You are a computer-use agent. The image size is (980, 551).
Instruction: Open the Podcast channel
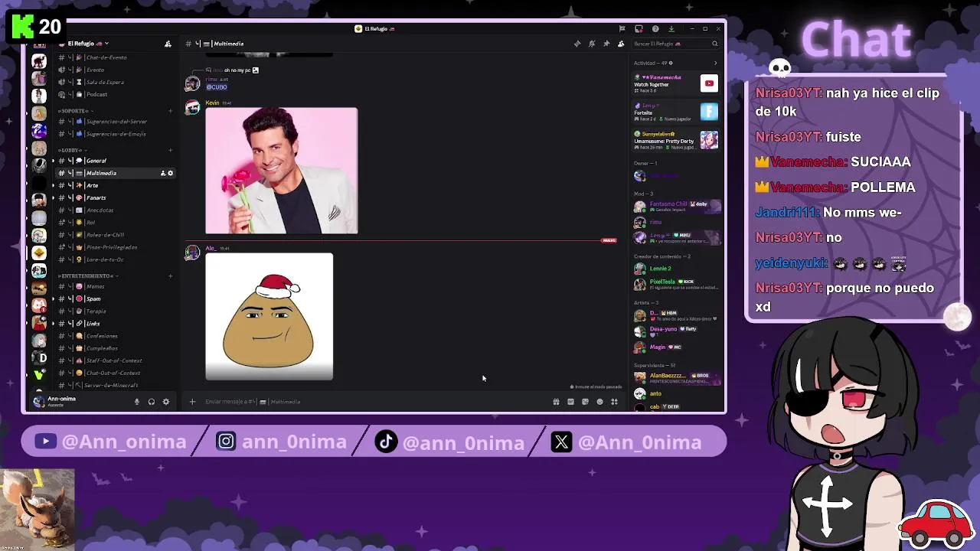[115, 94]
